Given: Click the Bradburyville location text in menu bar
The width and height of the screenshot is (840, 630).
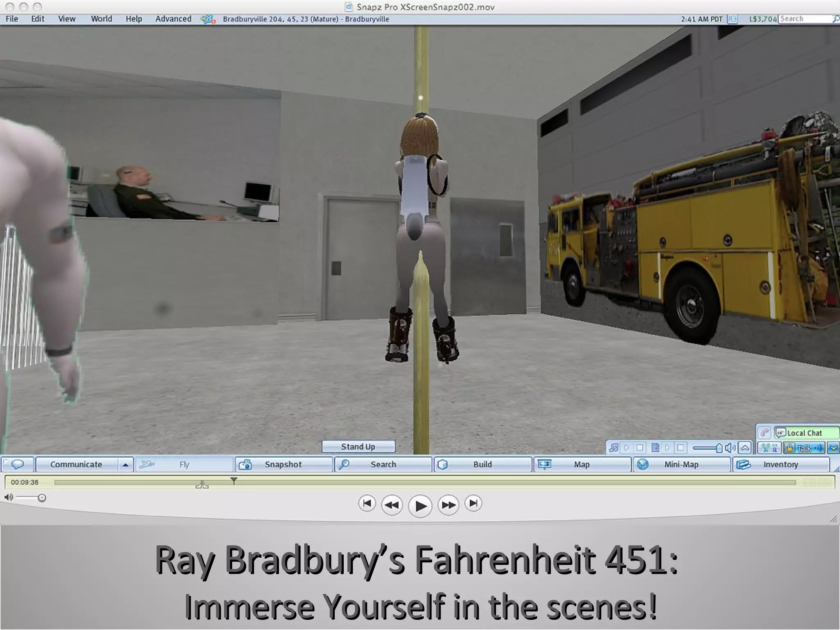Looking at the screenshot, I should coord(306,19).
